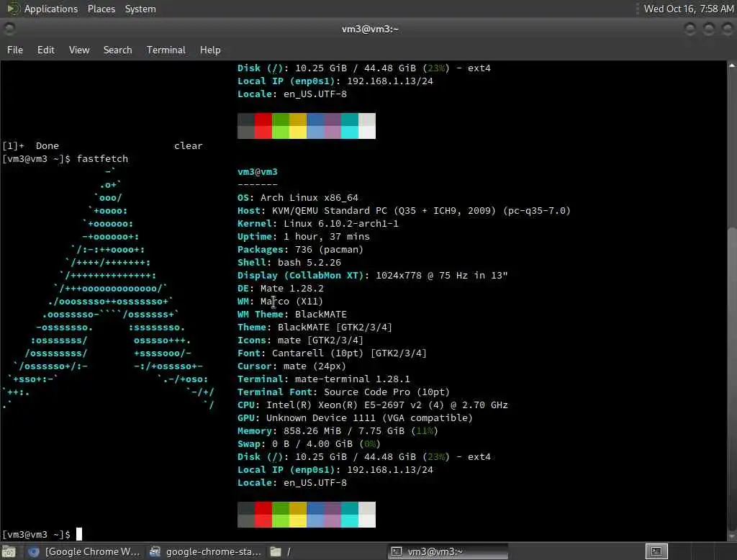Click the clock showing Wed Oct 16
Viewport: 737px width, 560px height.
pyautogui.click(x=688, y=9)
